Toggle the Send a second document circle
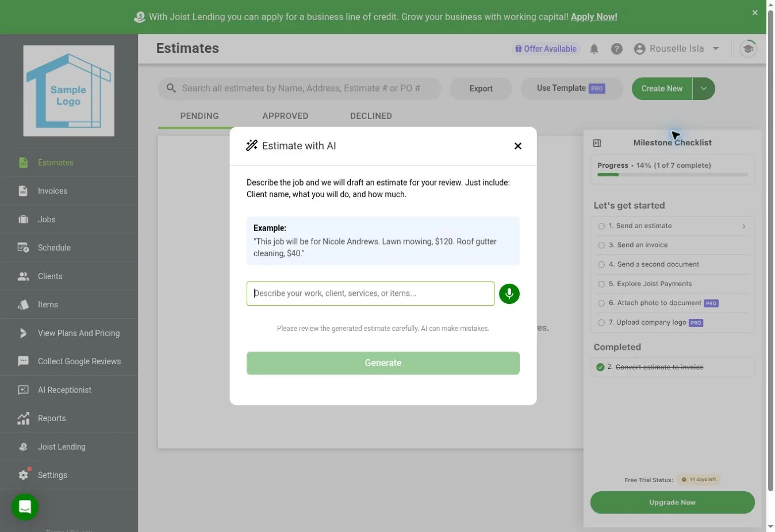 [601, 265]
